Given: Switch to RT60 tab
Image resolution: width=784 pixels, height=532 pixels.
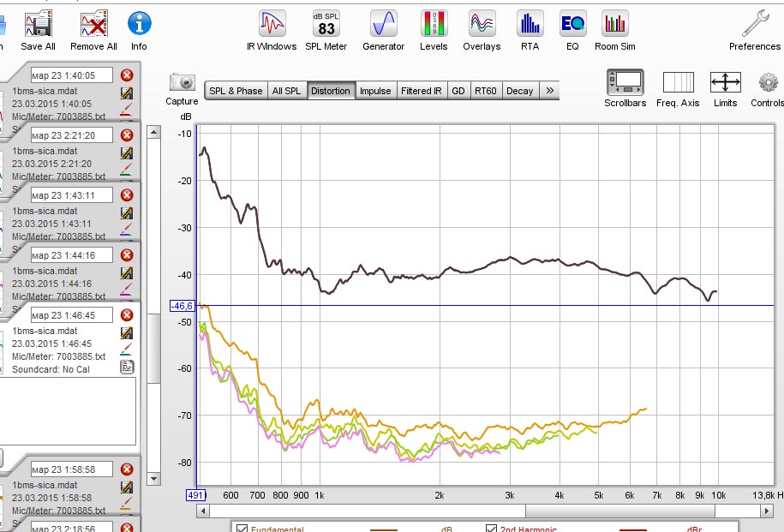Looking at the screenshot, I should coord(486,91).
